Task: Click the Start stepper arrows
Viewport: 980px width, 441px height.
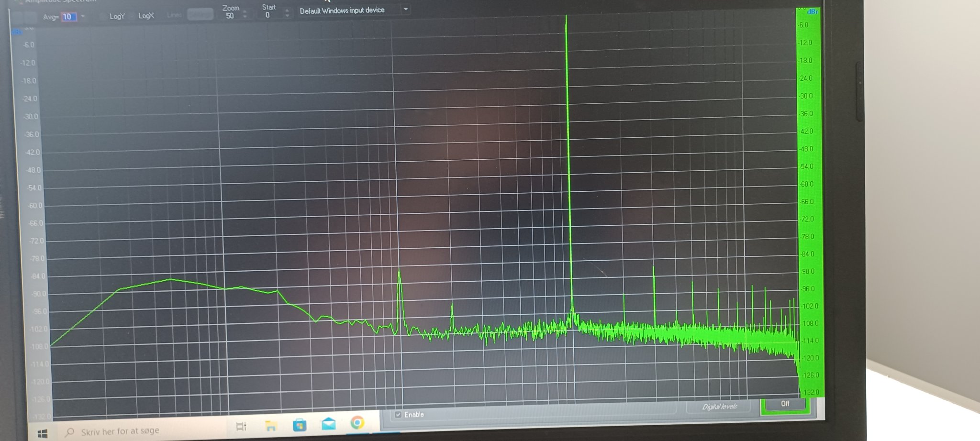Action: coord(287,13)
